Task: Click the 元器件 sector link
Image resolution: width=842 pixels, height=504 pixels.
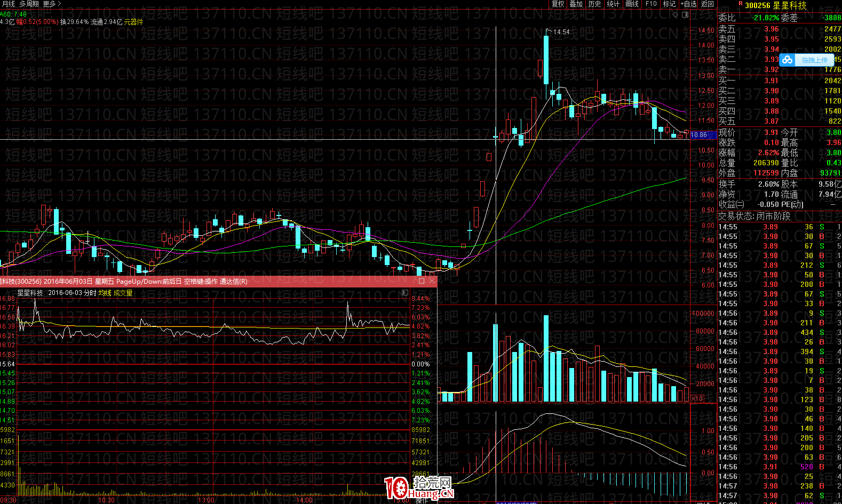Action: [133, 22]
